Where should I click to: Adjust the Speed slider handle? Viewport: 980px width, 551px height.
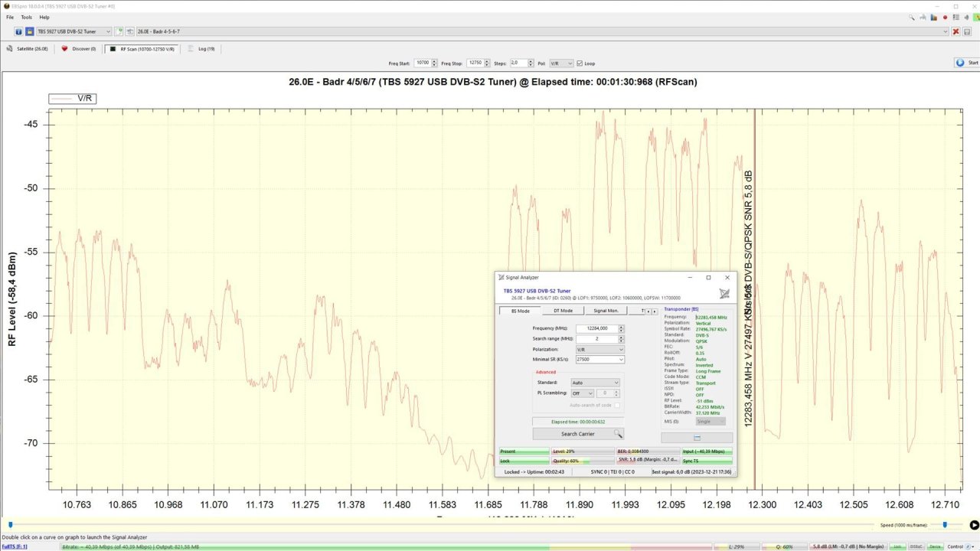(x=945, y=525)
